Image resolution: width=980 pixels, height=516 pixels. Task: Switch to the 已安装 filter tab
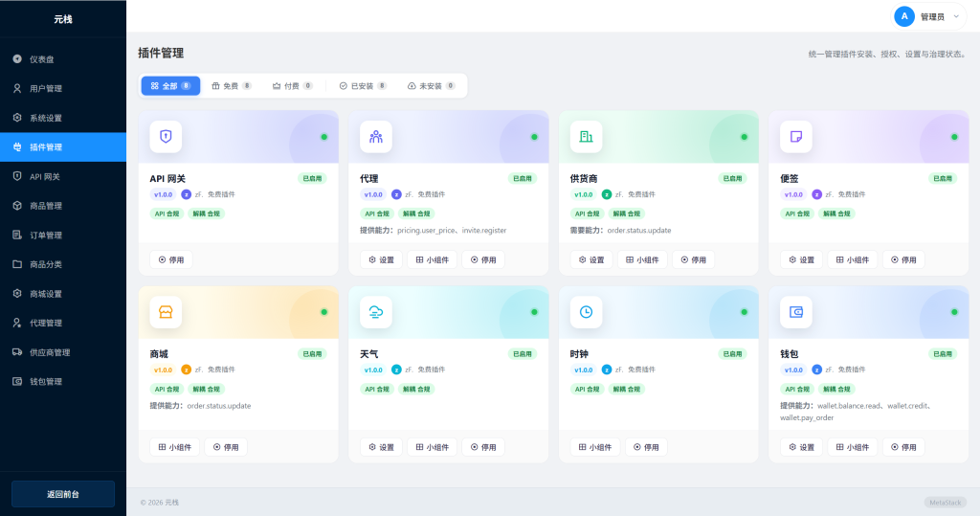[363, 86]
